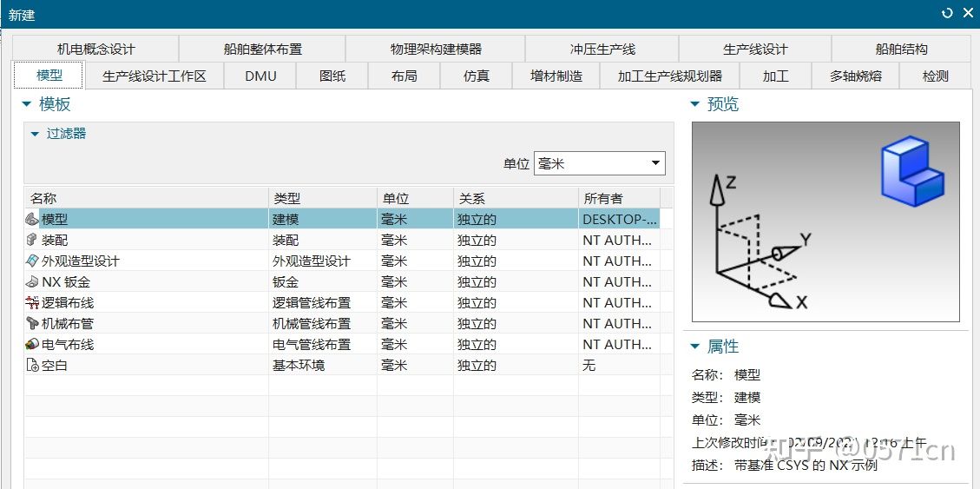Click the 外观造型设计 template icon

point(32,260)
